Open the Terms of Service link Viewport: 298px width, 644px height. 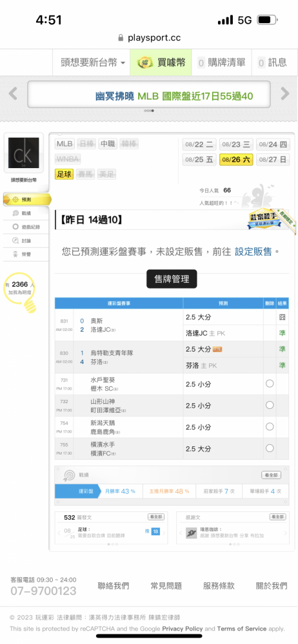click(x=242, y=629)
